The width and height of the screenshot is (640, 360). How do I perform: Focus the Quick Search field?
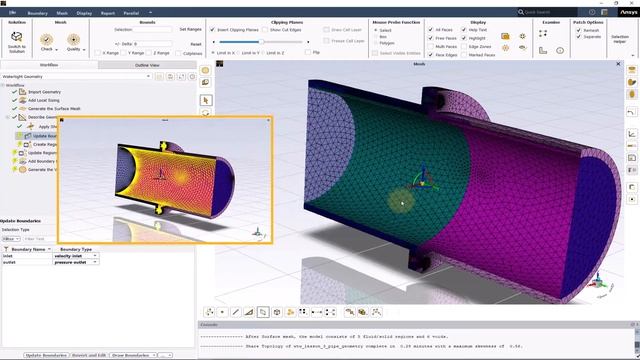click(547, 12)
